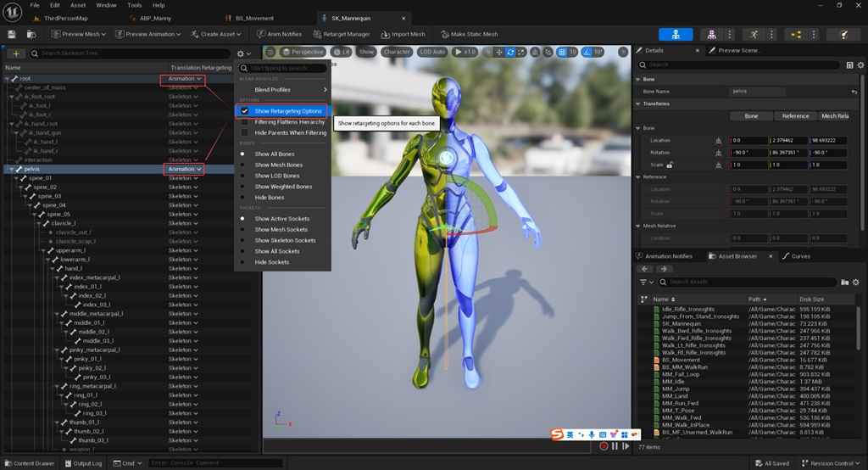Select the Show LOD Bones radio option
This screenshot has height=470, width=868.
click(277, 176)
